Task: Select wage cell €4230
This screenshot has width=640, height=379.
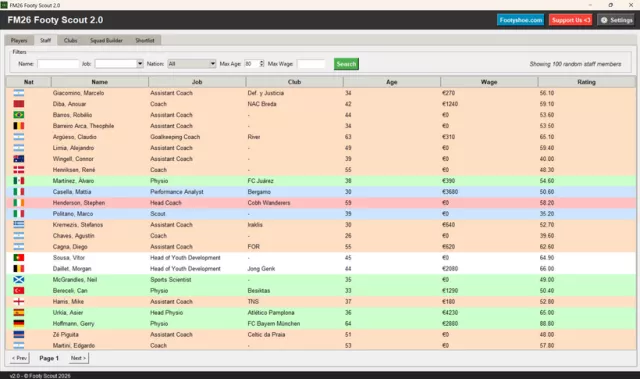Action: click(x=450, y=313)
